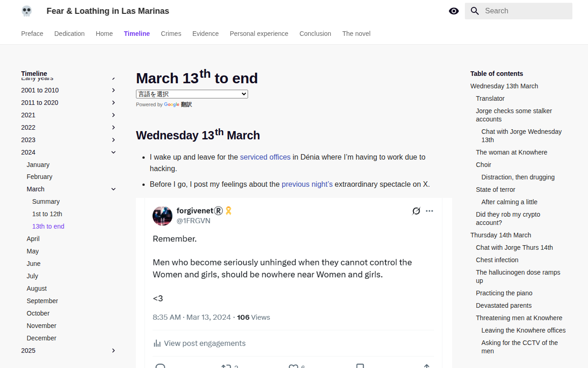Click the Grok icon on the tweet

[x=416, y=211]
